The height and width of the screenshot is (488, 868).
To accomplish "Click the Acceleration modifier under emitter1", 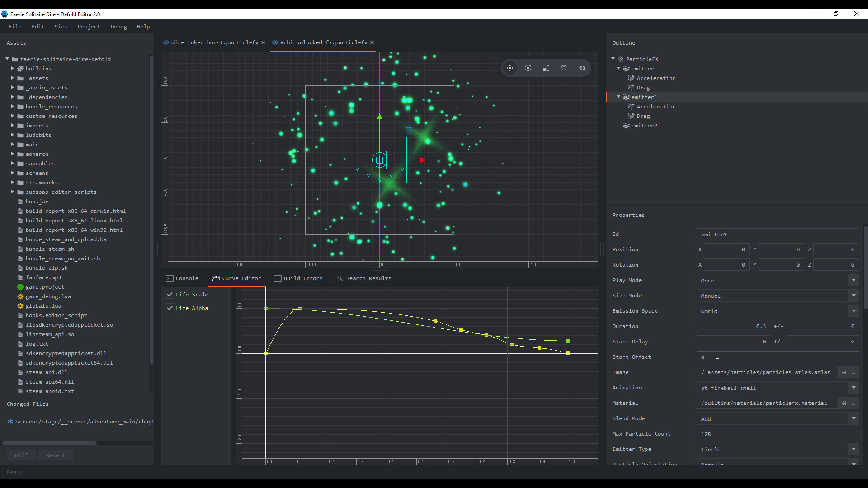I will click(x=656, y=106).
